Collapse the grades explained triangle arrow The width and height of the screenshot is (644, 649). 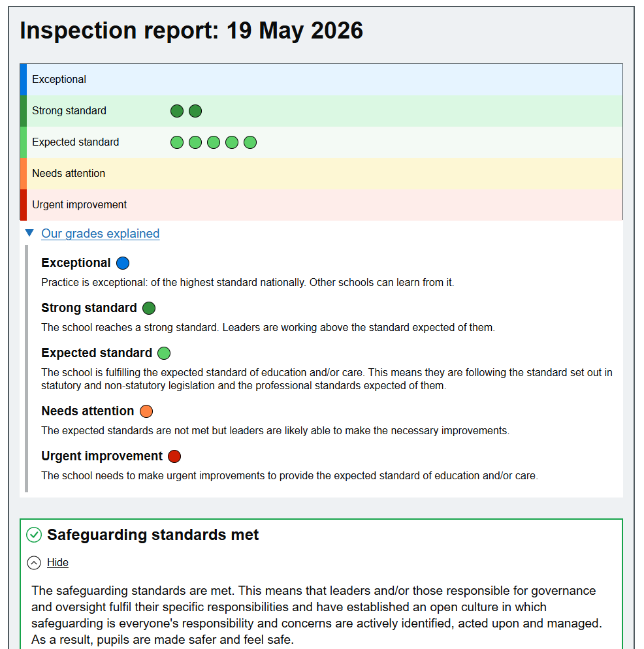click(29, 233)
